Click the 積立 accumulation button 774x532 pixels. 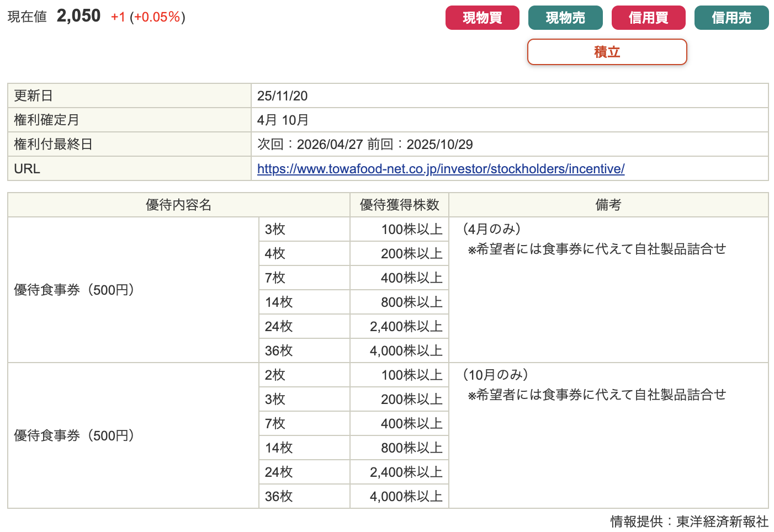click(x=607, y=52)
